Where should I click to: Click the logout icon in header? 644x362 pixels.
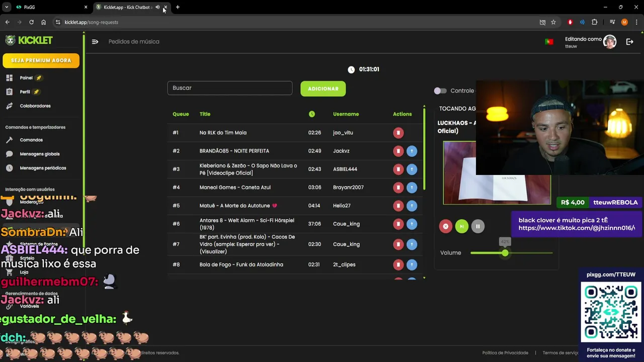[629, 42]
